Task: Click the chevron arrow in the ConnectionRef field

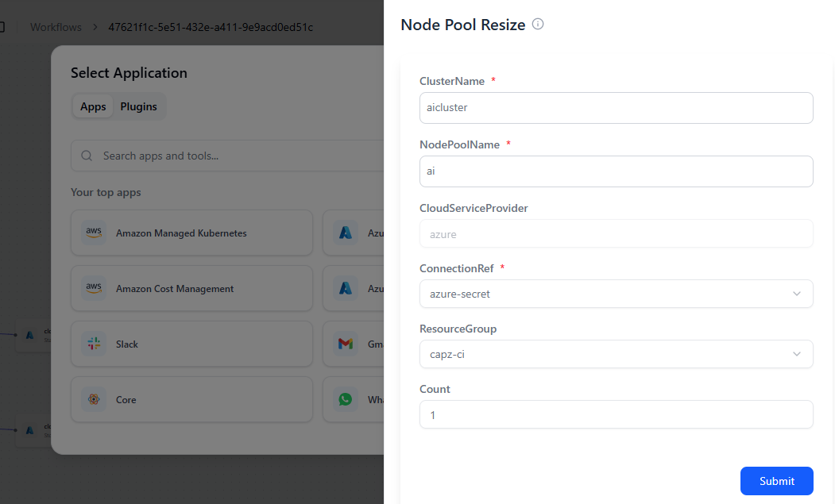Action: tap(797, 294)
